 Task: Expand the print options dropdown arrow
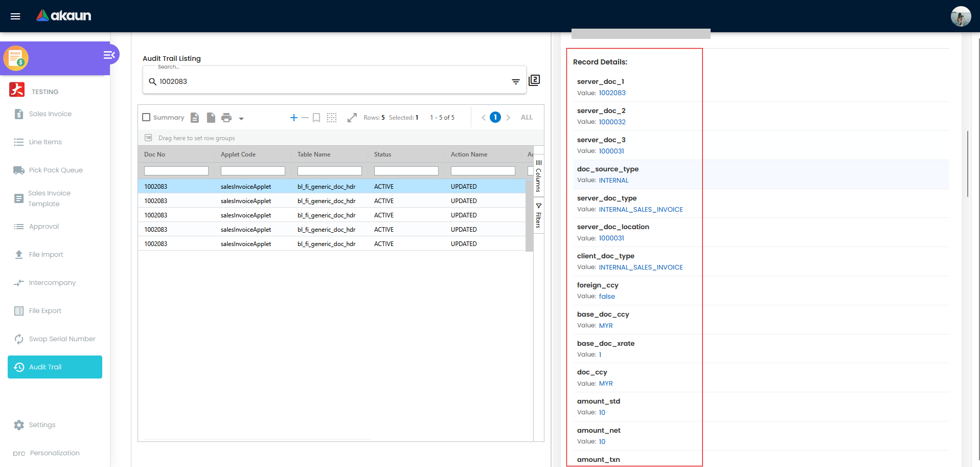point(241,119)
